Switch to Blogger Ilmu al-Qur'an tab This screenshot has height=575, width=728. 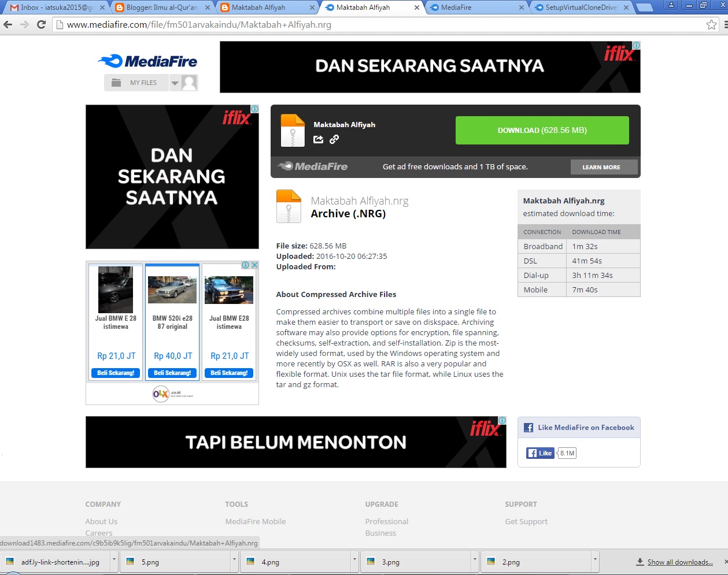coord(161,8)
